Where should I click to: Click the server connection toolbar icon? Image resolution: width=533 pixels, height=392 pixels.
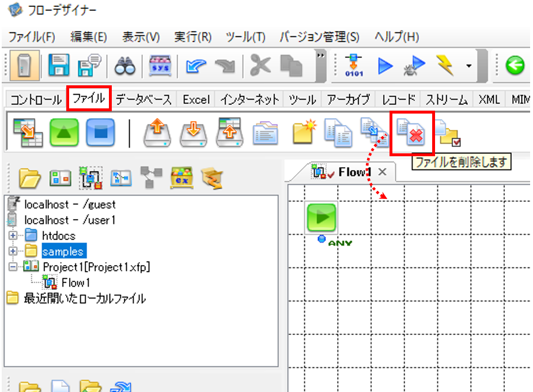(x=24, y=65)
